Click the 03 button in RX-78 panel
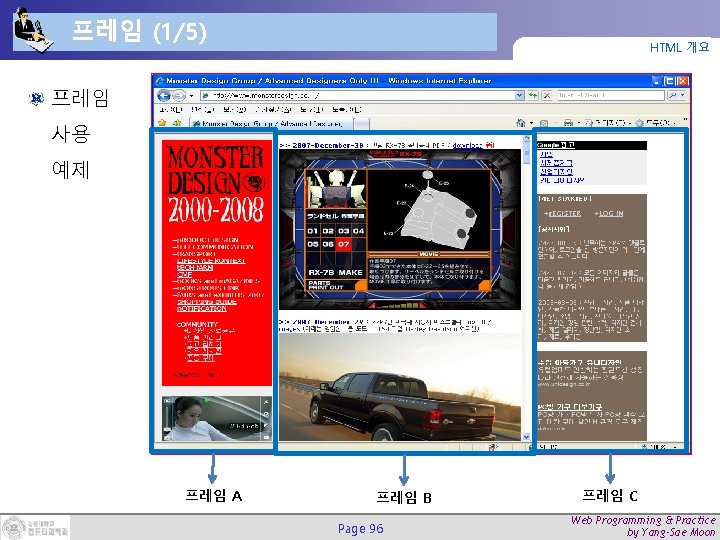 pyautogui.click(x=343, y=231)
